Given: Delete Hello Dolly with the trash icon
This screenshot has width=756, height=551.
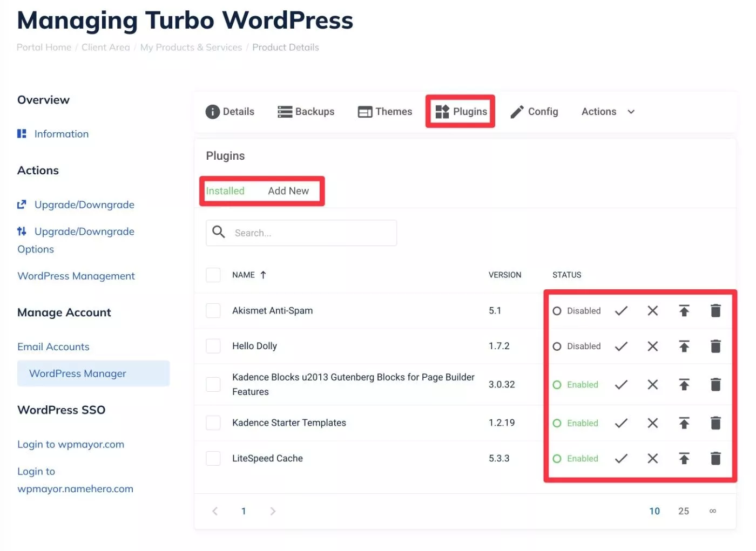Looking at the screenshot, I should (715, 346).
